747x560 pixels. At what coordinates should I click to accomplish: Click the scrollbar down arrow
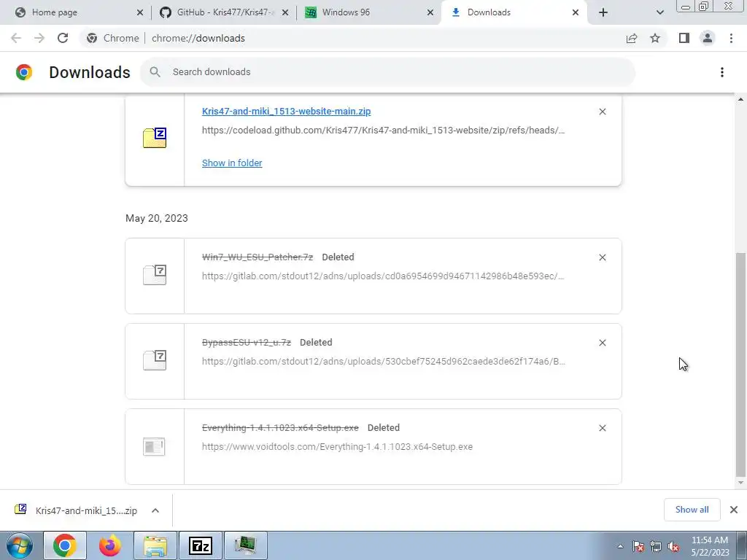[x=740, y=483]
